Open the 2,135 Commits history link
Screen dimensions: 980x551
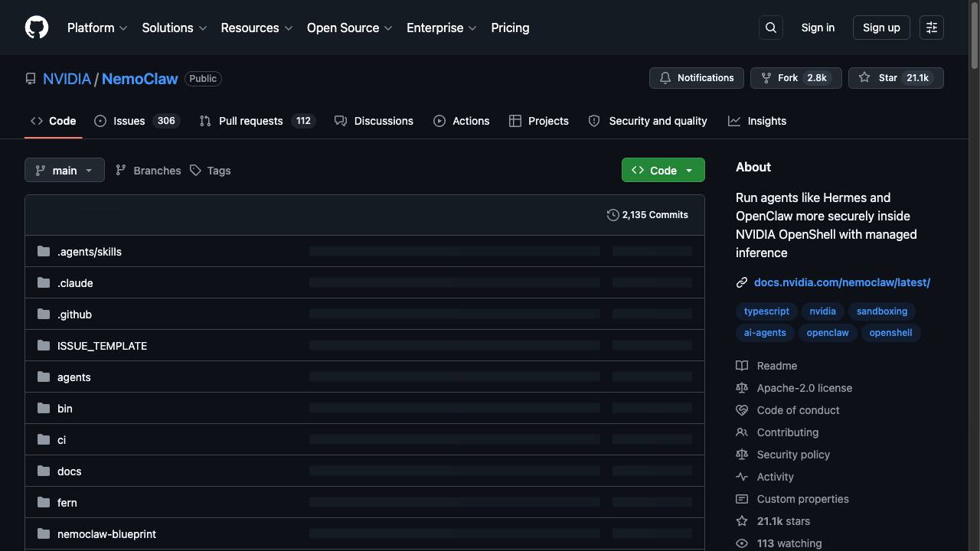(648, 215)
